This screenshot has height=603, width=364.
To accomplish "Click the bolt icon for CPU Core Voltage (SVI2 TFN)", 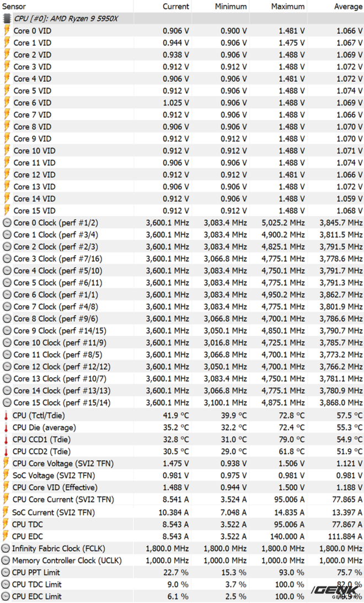I will pyautogui.click(x=7, y=463).
